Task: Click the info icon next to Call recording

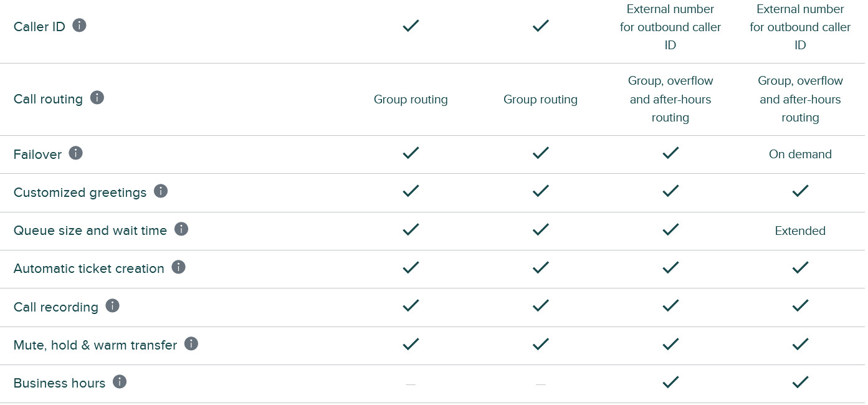Action: point(112,305)
